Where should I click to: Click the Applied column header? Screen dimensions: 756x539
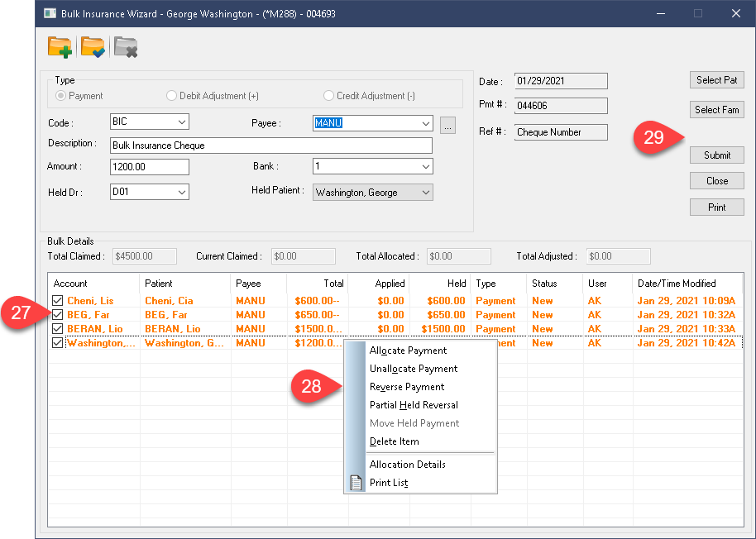click(379, 284)
